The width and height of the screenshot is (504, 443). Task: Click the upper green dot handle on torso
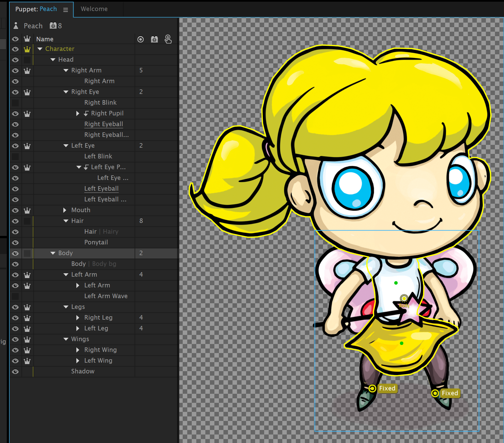click(x=396, y=283)
